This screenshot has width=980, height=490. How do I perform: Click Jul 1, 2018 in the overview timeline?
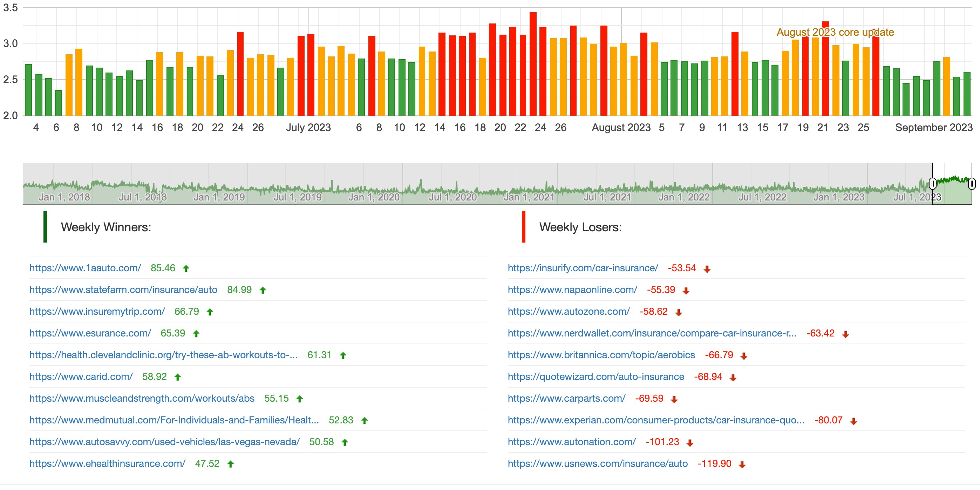143,197
